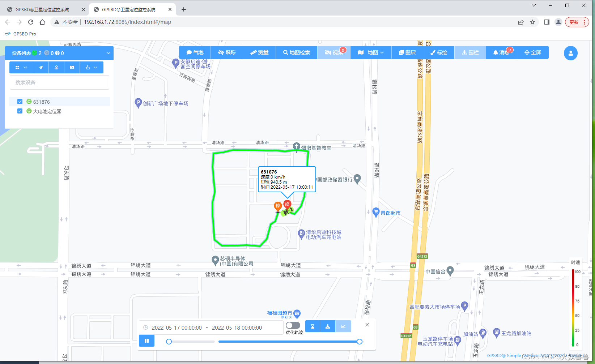
Task: Click the offline devices gray status icon
Action: [x=47, y=53]
